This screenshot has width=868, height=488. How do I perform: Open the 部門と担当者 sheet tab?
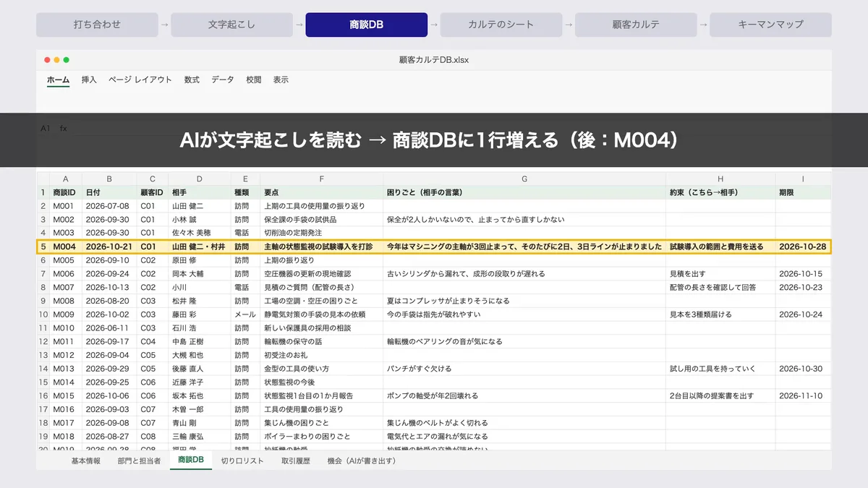pyautogui.click(x=139, y=461)
